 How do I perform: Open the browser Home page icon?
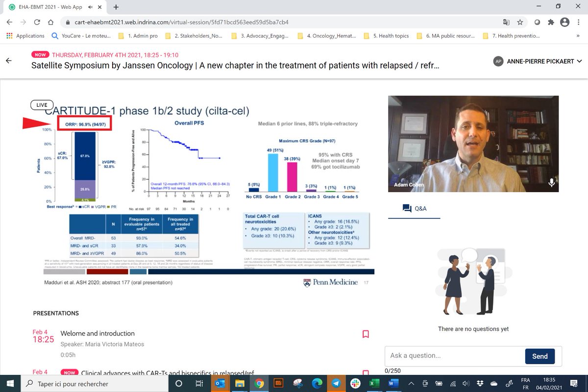click(51, 23)
